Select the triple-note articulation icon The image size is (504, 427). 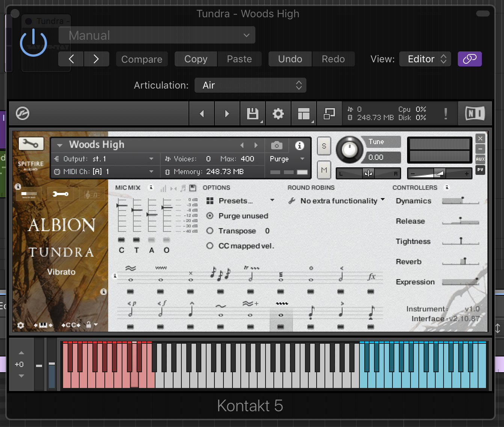220,274
